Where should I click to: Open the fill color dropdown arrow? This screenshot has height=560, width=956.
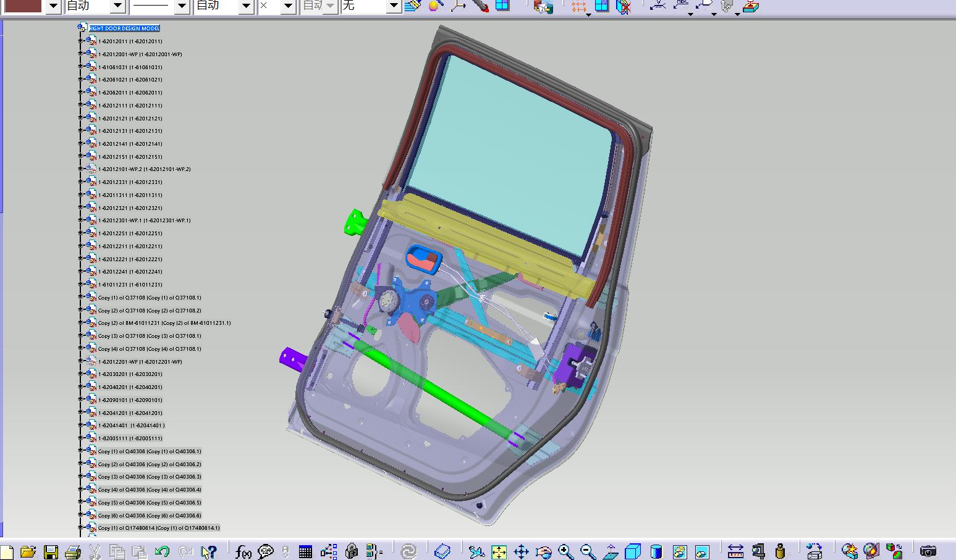[53, 6]
